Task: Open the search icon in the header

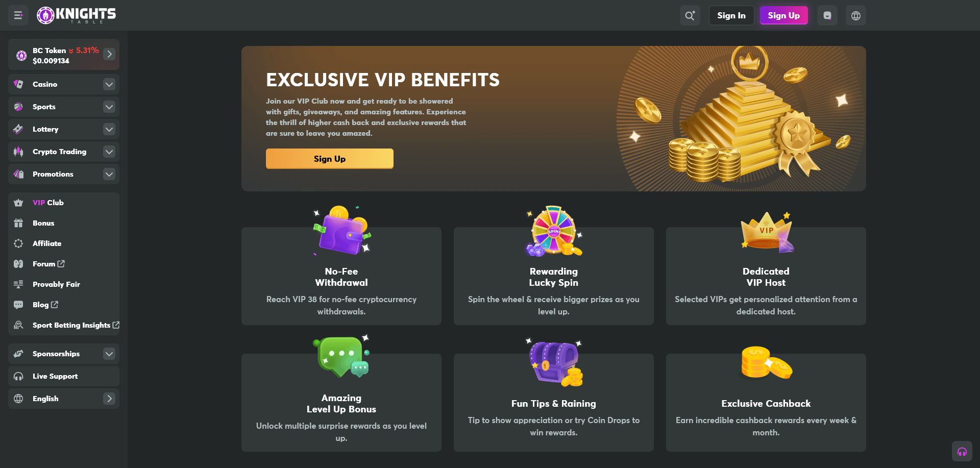Action: tap(690, 15)
